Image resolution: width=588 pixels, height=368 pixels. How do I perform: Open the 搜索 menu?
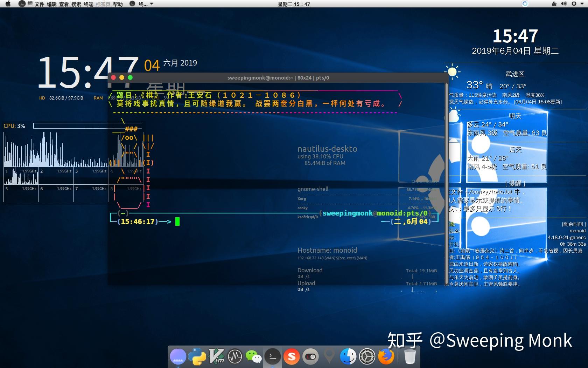point(76,4)
